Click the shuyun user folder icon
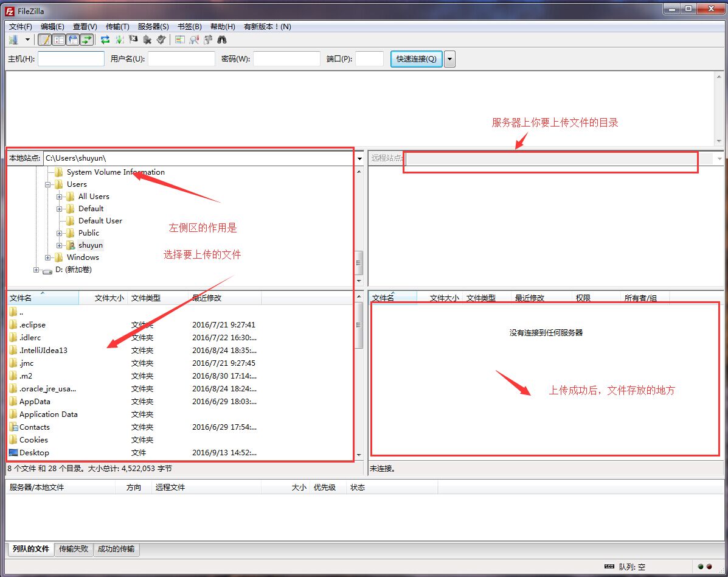Viewport: 728px width, 577px height. click(71, 245)
